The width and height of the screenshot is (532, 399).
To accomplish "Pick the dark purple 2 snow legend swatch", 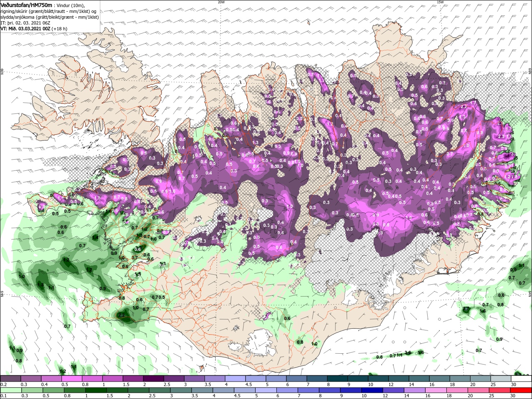I will pos(153,379).
